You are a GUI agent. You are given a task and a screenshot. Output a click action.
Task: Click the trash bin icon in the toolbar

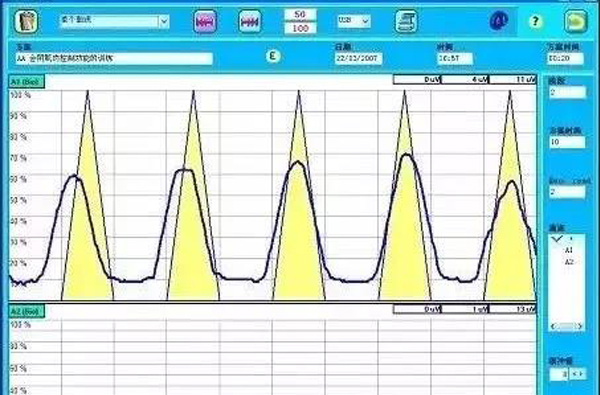(26, 21)
